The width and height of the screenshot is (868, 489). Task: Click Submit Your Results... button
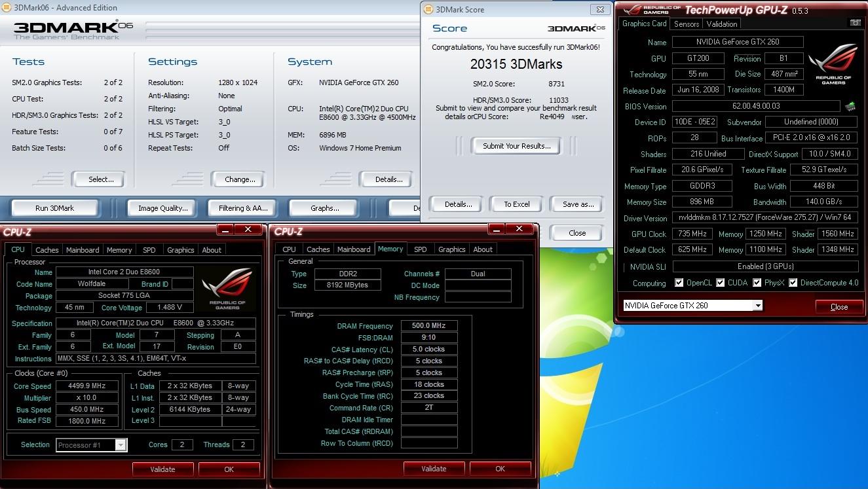516,146
